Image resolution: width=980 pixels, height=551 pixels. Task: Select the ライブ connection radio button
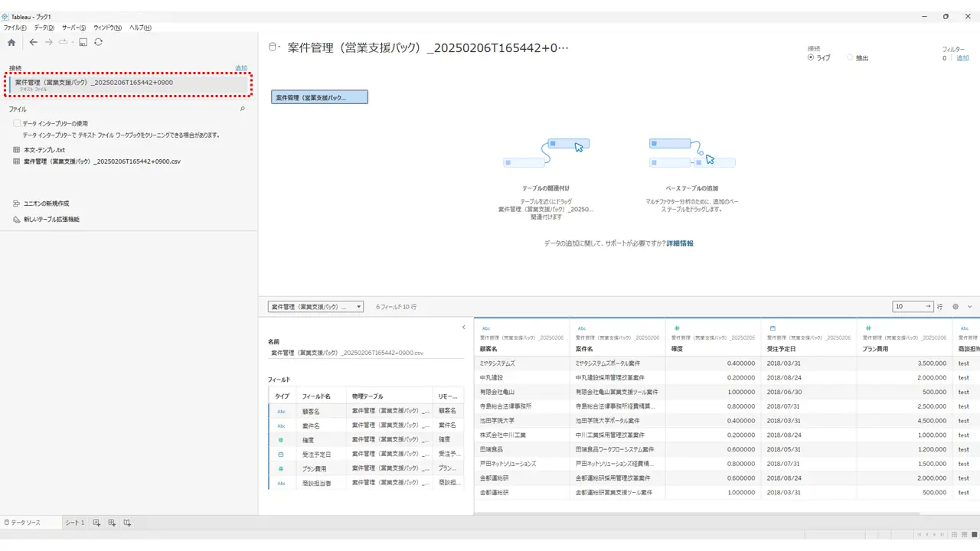811,57
